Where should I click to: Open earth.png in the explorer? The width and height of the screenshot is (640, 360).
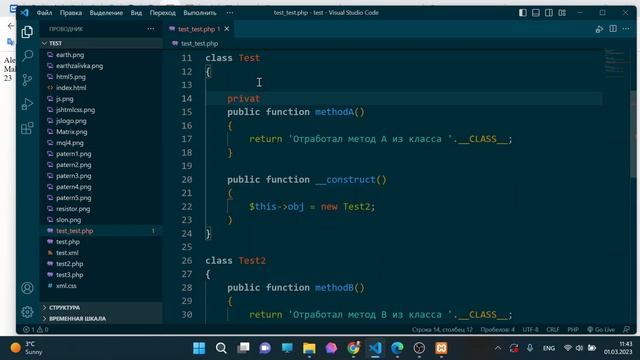(70, 55)
